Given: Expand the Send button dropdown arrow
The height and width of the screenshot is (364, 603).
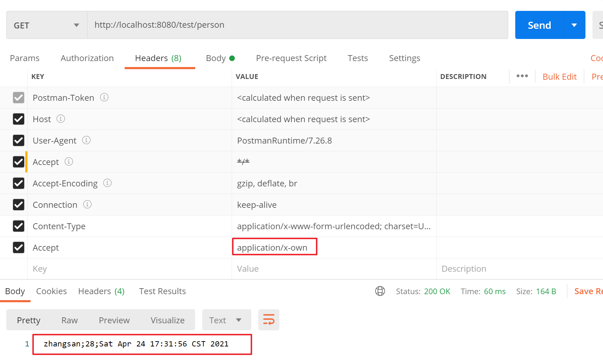Looking at the screenshot, I should [x=574, y=25].
